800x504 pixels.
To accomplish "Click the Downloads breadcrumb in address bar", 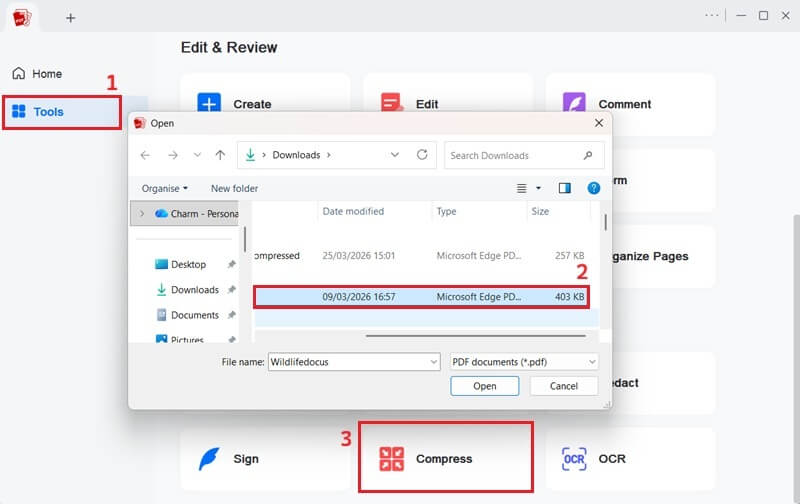I will pos(296,155).
